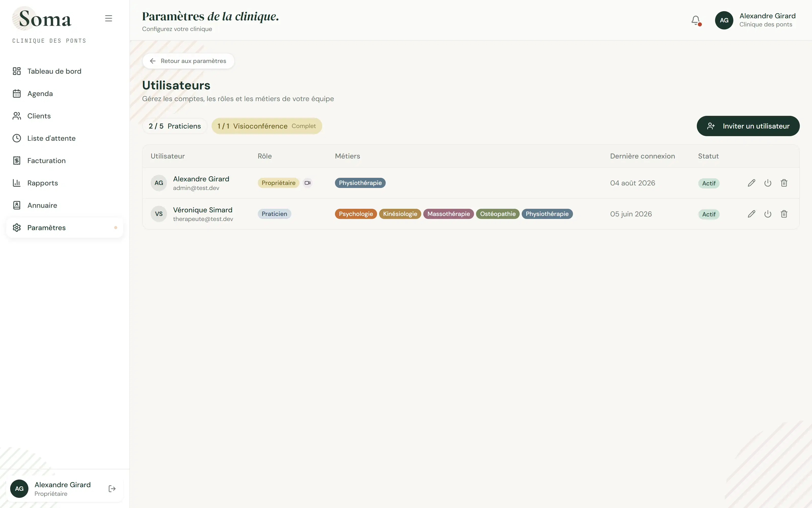The image size is (812, 508).
Task: Click the 2 / 5 Praticiens counter
Action: (175, 126)
